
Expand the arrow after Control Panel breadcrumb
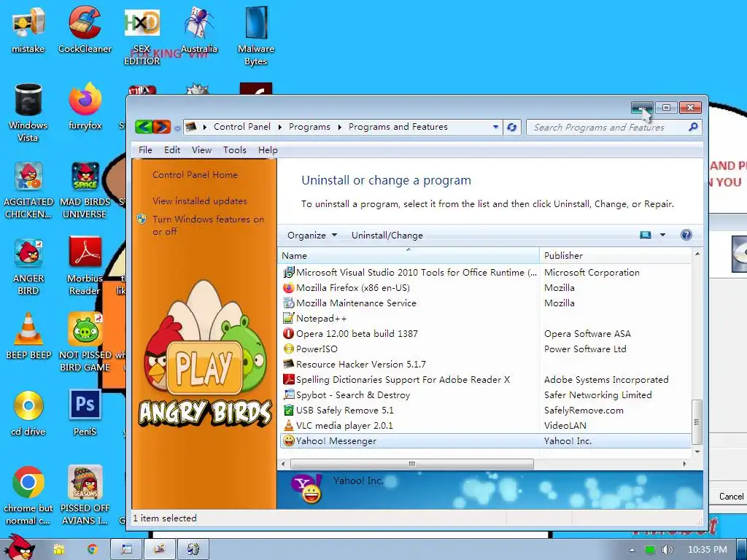[x=279, y=127]
